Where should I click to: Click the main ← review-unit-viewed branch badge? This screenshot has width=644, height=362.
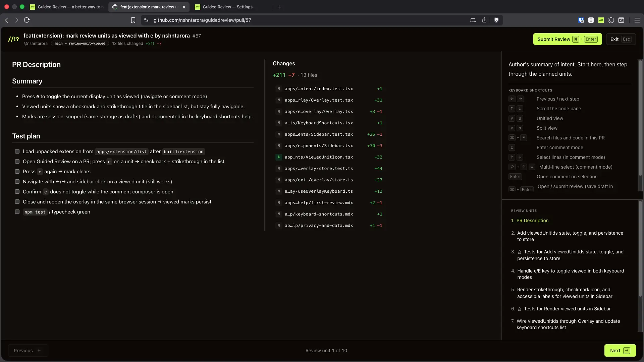coord(80,44)
